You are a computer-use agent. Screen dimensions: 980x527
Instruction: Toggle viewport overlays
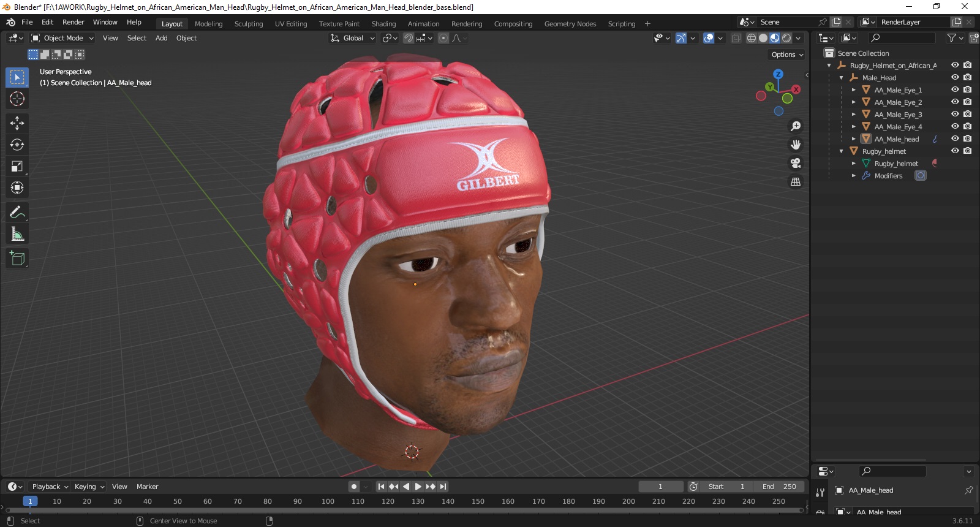(x=709, y=38)
